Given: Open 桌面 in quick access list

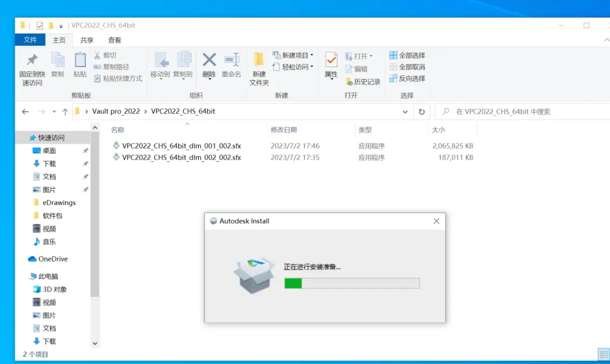Looking at the screenshot, I should 49,151.
